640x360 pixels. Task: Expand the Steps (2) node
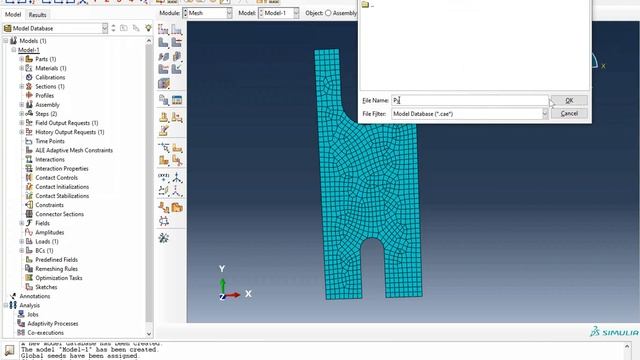[22, 114]
